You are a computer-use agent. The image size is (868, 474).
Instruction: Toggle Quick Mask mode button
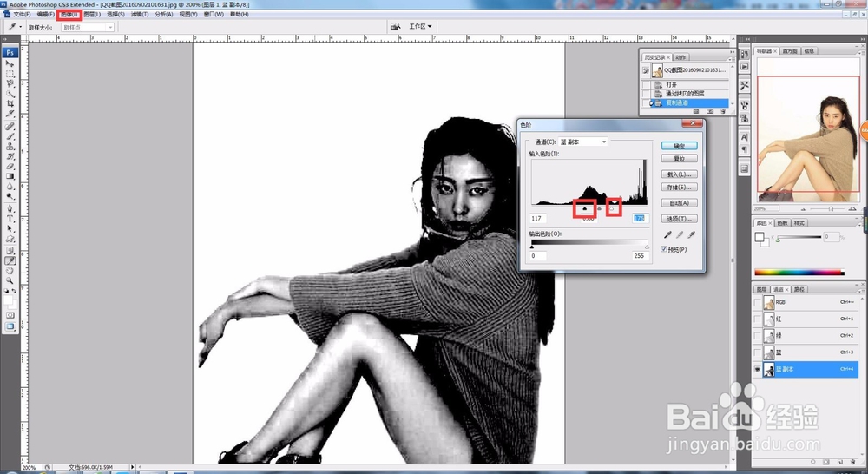(10, 315)
